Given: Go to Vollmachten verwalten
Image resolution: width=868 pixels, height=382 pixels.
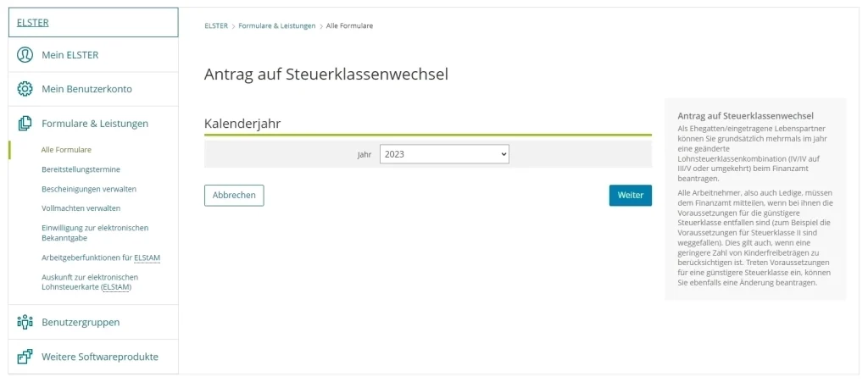Looking at the screenshot, I should point(81,208).
